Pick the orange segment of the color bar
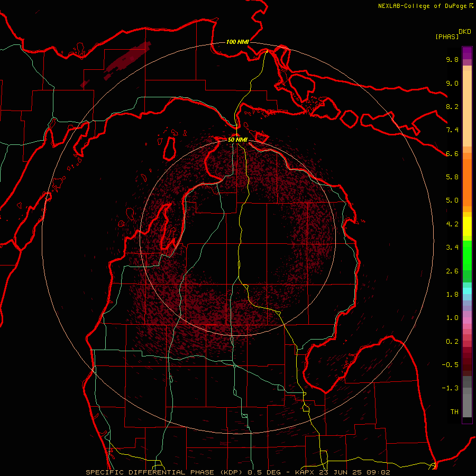 click(x=467, y=183)
